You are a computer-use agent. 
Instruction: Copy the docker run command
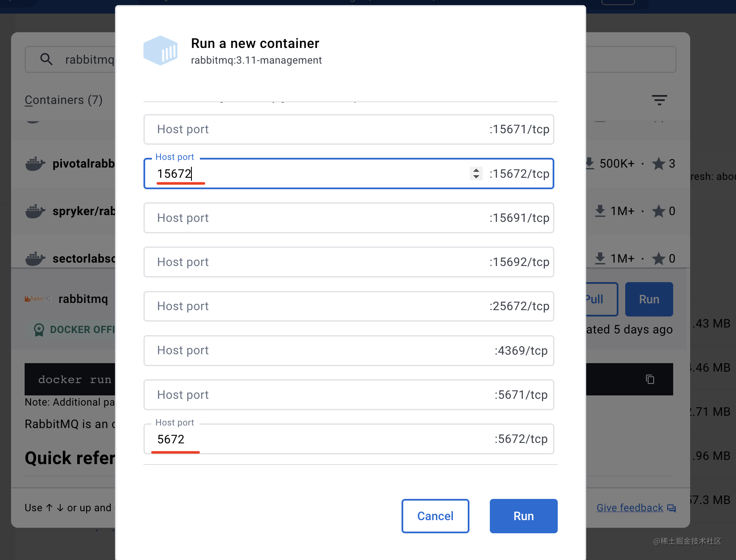point(650,379)
